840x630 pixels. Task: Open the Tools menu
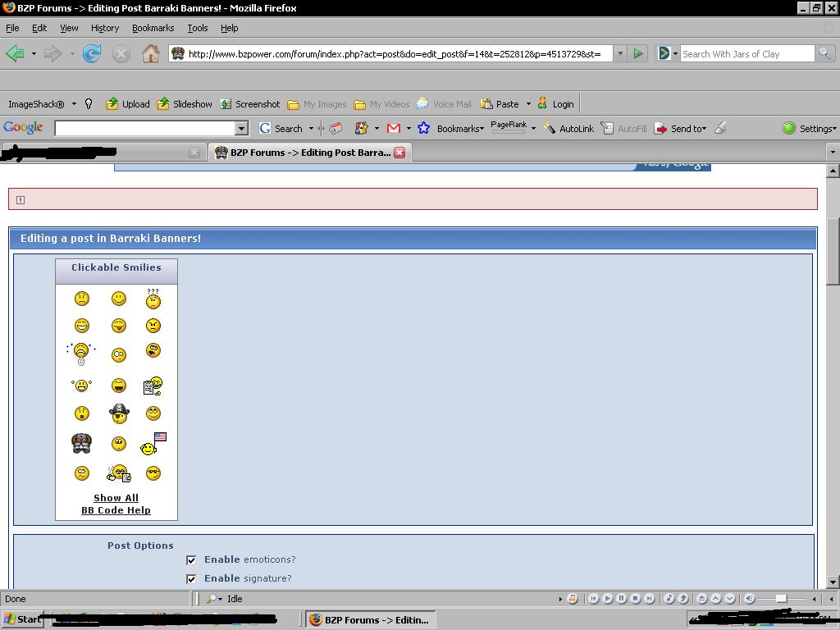(x=197, y=28)
